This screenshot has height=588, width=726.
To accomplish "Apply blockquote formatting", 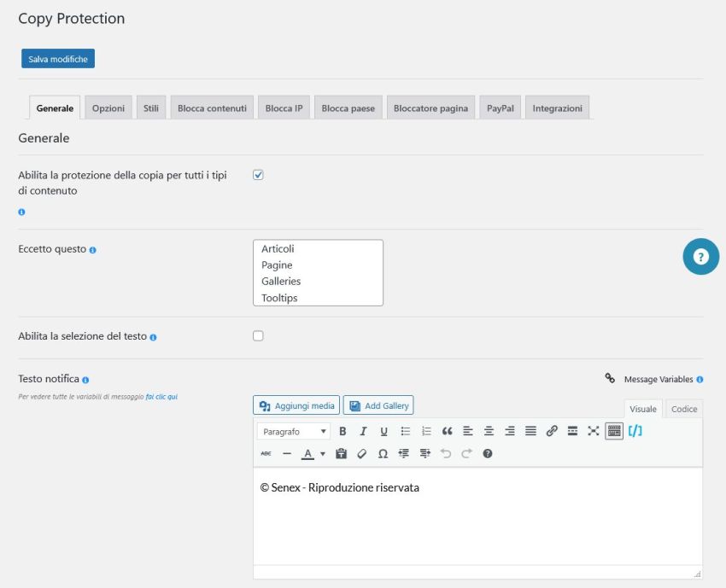I will coord(447,431).
